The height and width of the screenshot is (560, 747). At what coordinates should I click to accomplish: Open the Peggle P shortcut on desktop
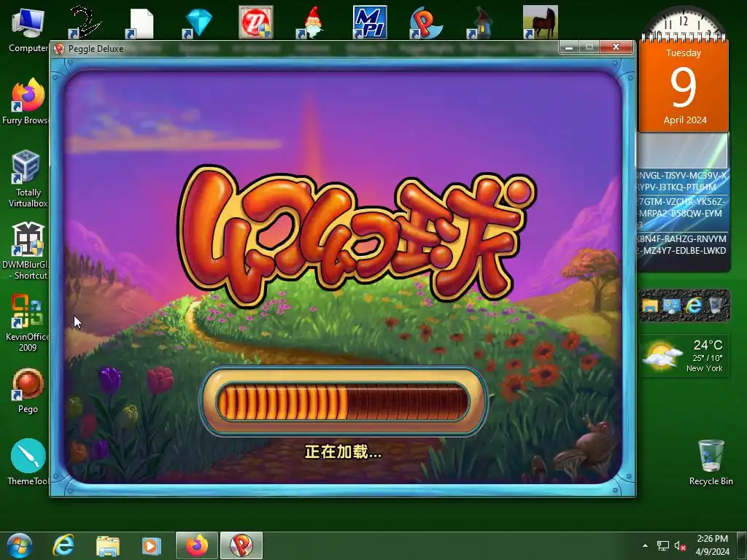[x=426, y=23]
